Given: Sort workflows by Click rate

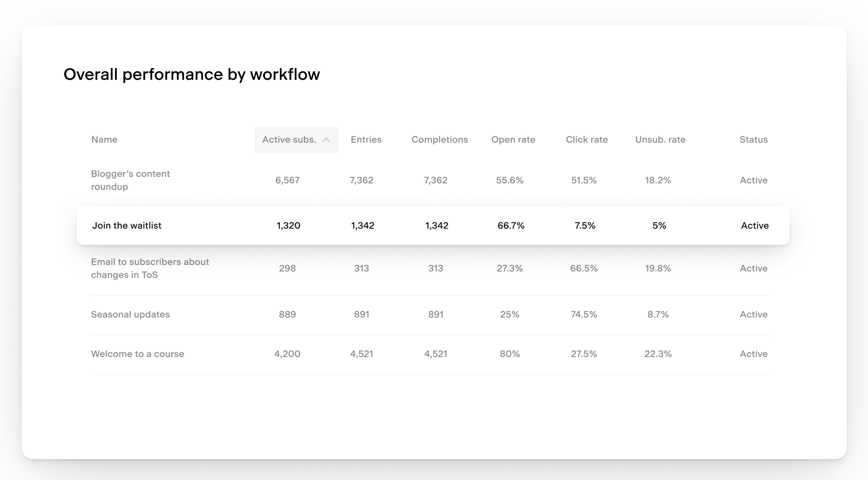Looking at the screenshot, I should (586, 139).
